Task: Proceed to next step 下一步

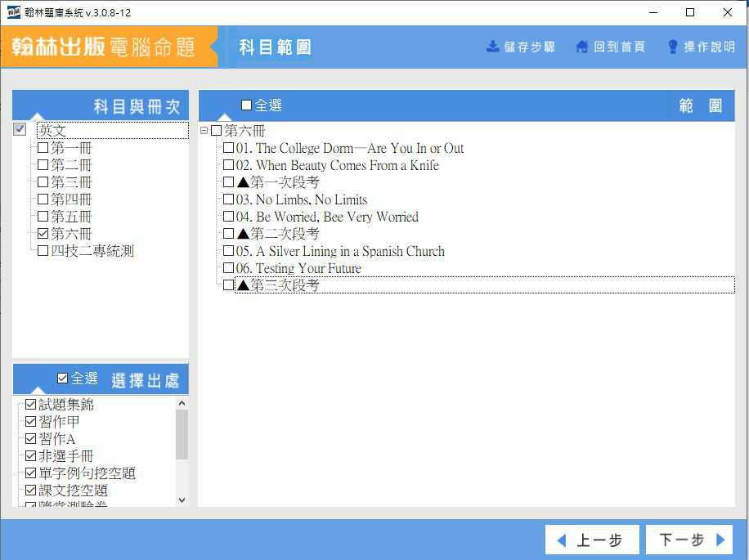Action: click(688, 540)
